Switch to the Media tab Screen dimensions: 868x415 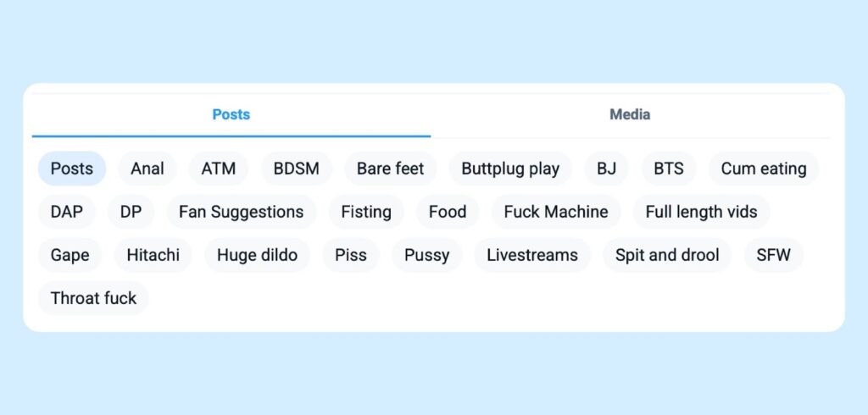coord(630,114)
